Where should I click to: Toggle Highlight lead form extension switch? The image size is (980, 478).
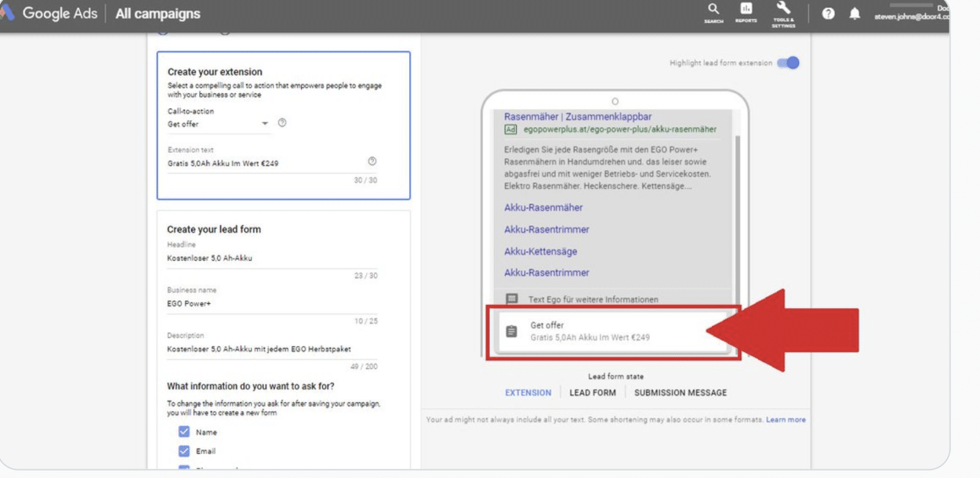tap(788, 63)
